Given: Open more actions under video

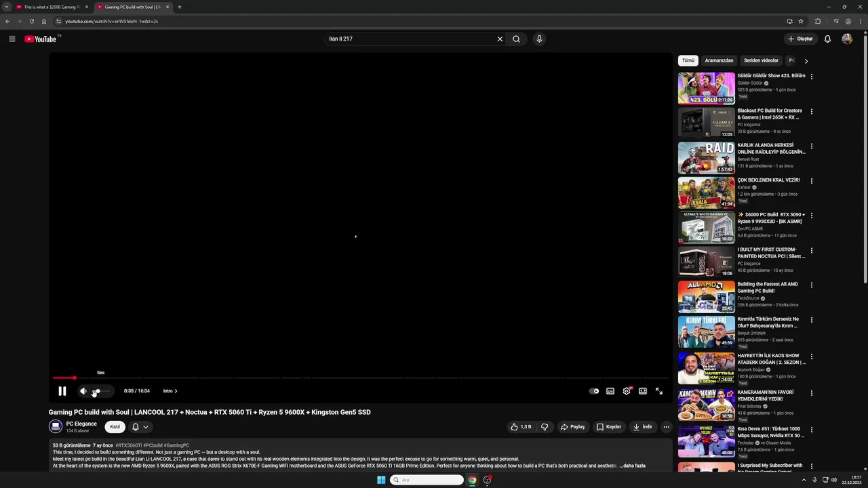Looking at the screenshot, I should (667, 427).
